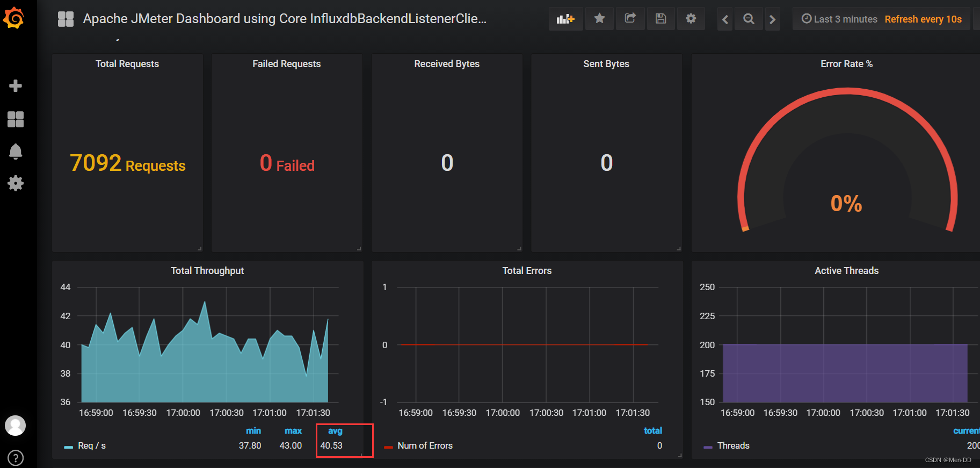Click Req / s legend color swatch
Viewport: 980px width, 468px height.
[68, 447]
